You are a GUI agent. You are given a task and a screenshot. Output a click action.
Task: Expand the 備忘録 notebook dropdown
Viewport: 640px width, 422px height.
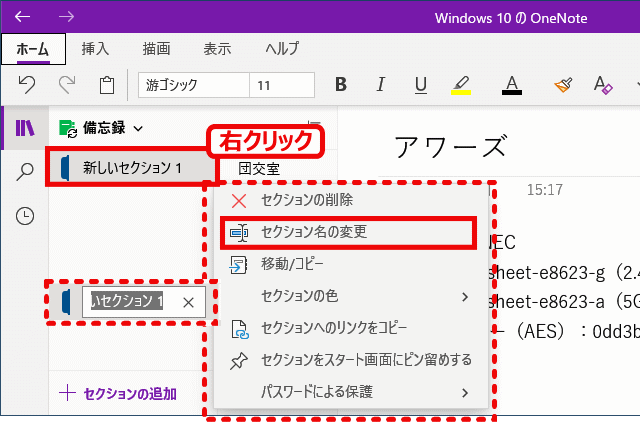click(x=138, y=129)
